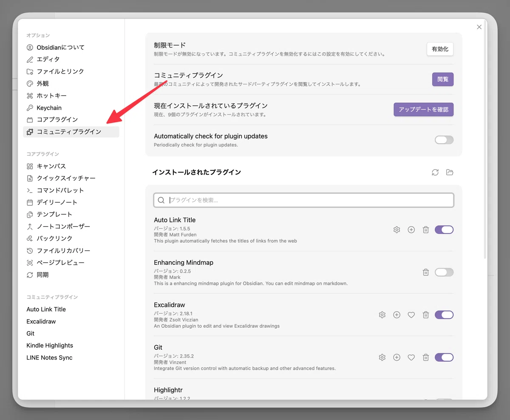Screen dimensions: 510x420
Task: Open ファイルリカバリー settings
Action: pyautogui.click(x=71, y=251)
